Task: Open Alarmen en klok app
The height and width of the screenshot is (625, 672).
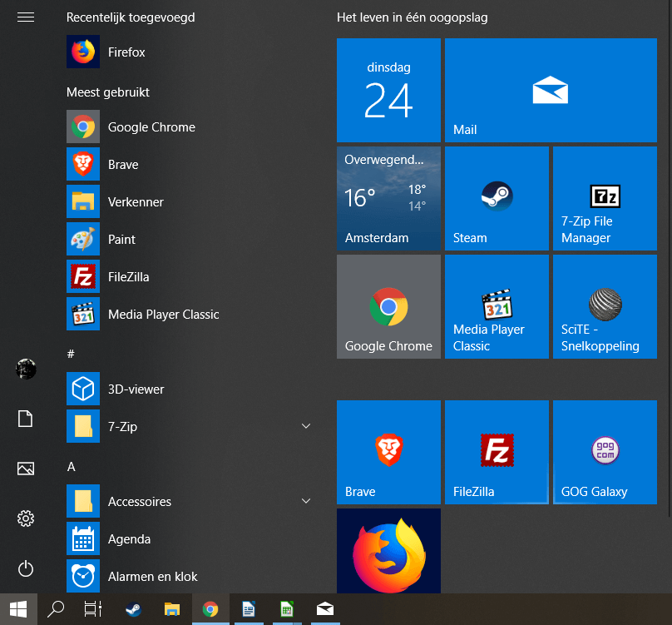Action: pyautogui.click(x=189, y=576)
